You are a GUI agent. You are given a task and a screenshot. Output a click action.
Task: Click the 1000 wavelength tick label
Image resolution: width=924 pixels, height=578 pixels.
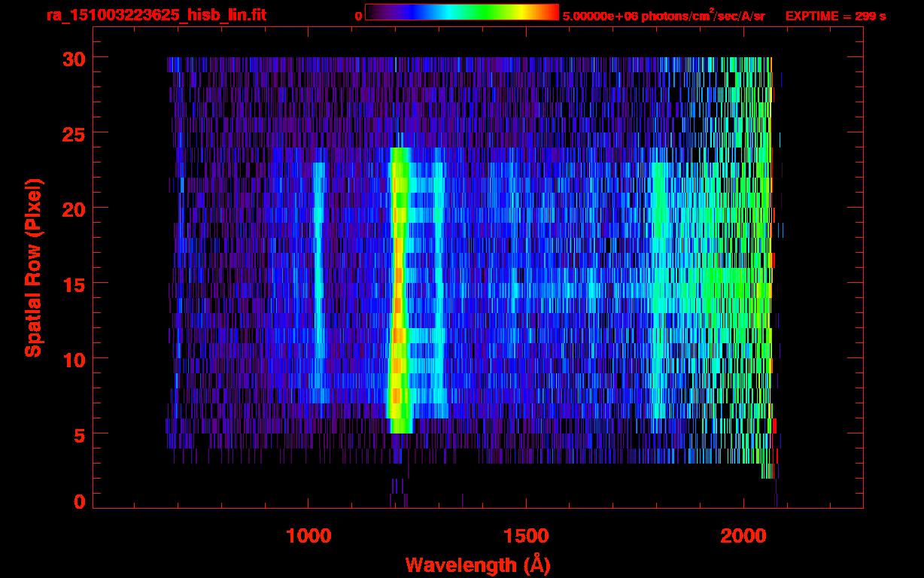click(x=309, y=536)
